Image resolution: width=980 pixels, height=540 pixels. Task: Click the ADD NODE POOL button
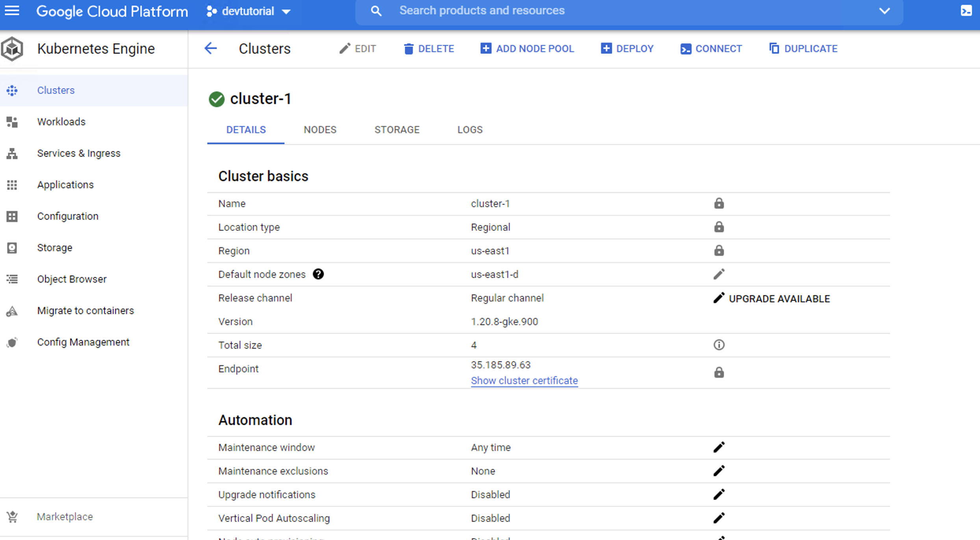[x=527, y=48]
